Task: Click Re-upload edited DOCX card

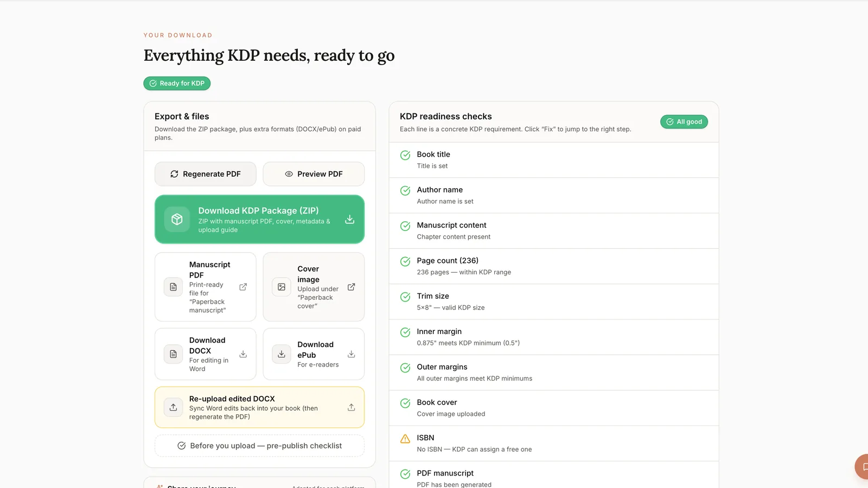Action: coord(259,407)
